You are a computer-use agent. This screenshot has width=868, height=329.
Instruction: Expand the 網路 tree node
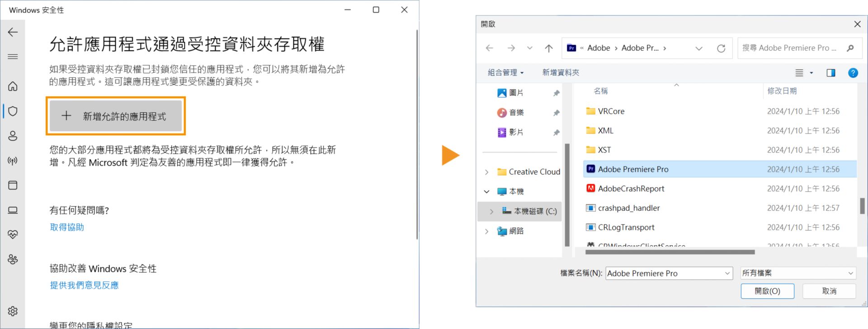(x=486, y=231)
